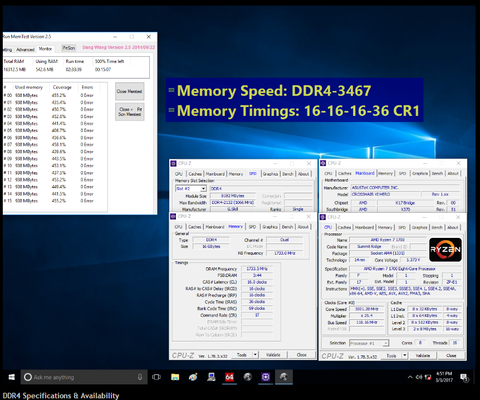Select MemTest row # 05 coverage value
Viewport: 480px width, 400px height.
tap(59, 130)
